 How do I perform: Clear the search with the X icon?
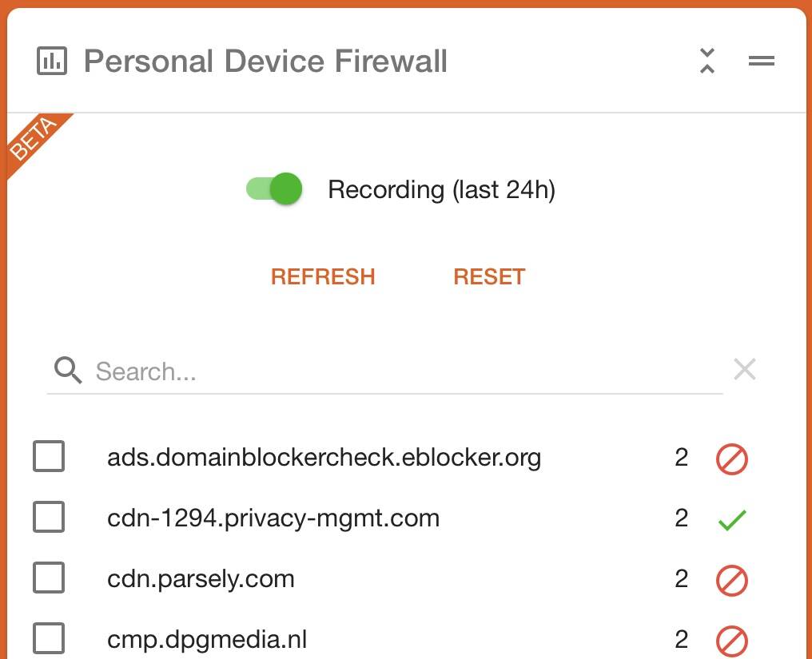pos(745,369)
